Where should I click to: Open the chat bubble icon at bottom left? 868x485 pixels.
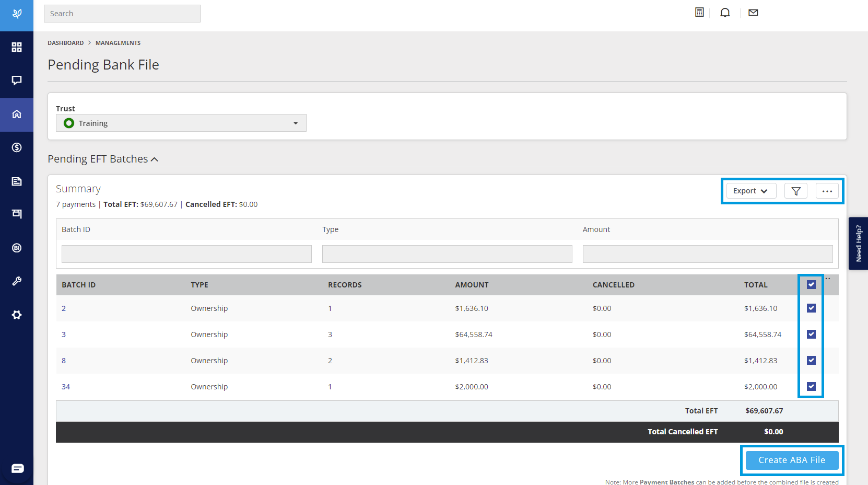(18, 468)
